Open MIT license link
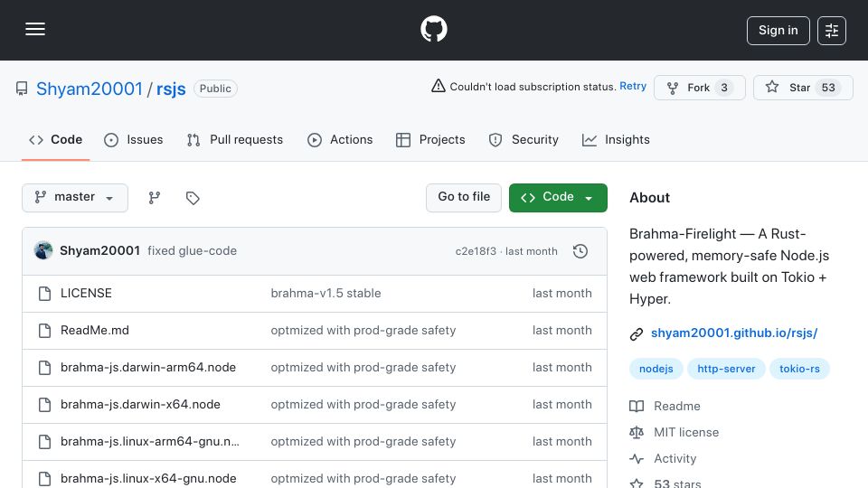 pyautogui.click(x=686, y=432)
